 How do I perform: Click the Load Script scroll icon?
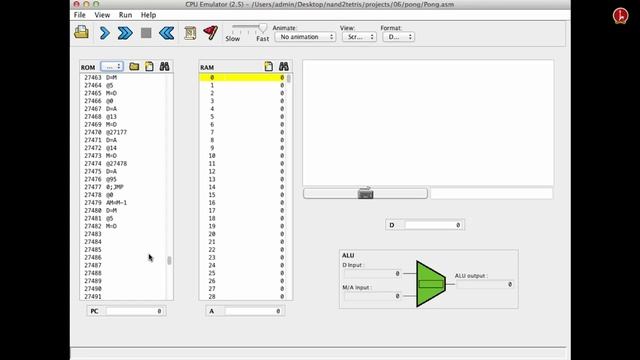(190, 33)
